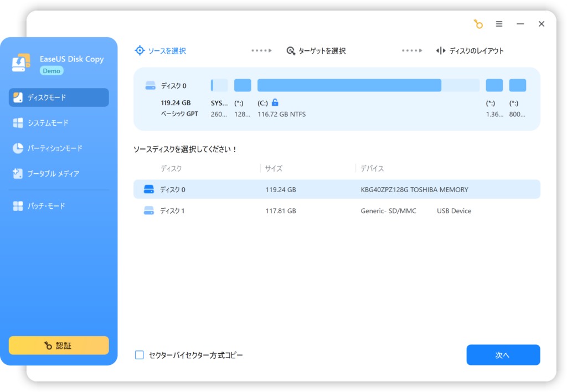Image resolution: width=567 pixels, height=392 pixels.
Task: Click the ディスクモード sidebar icon
Action: [x=18, y=97]
